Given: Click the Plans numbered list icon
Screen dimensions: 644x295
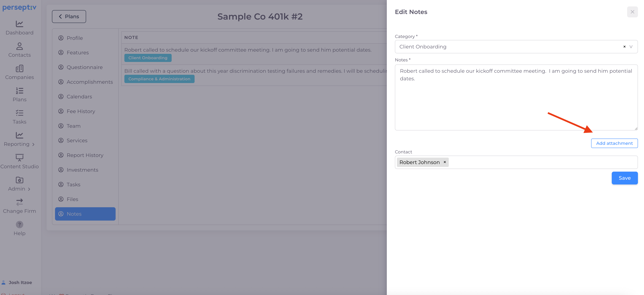Looking at the screenshot, I should [20, 91].
